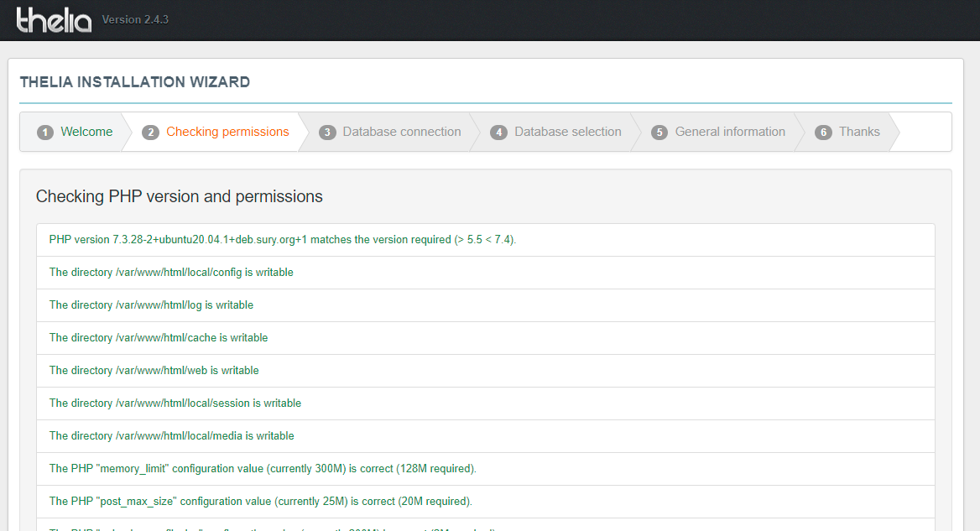Click the Version 2.4.3 label
The image size is (980, 531).
[135, 19]
